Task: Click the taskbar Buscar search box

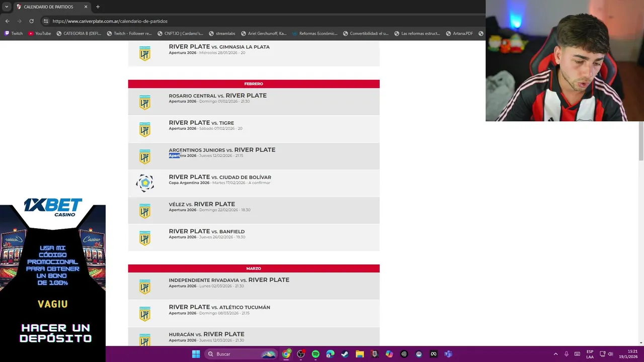Action: pyautogui.click(x=242, y=354)
